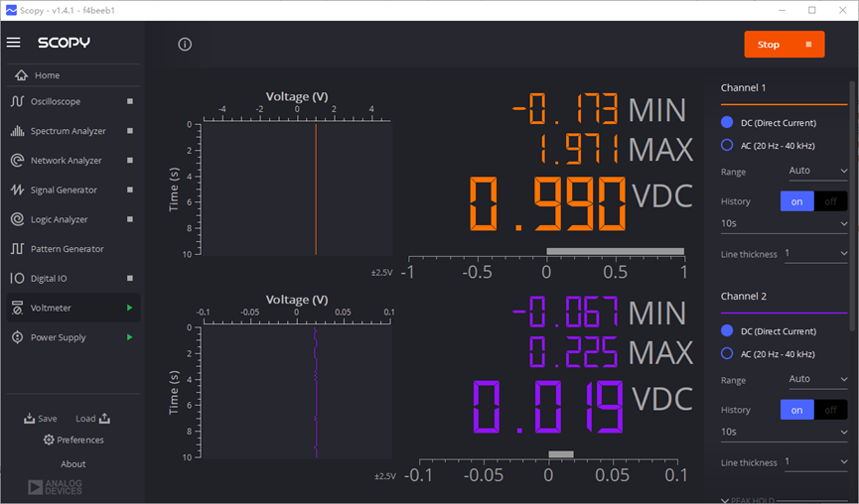
Task: Click the Save download icon
Action: coord(29,419)
